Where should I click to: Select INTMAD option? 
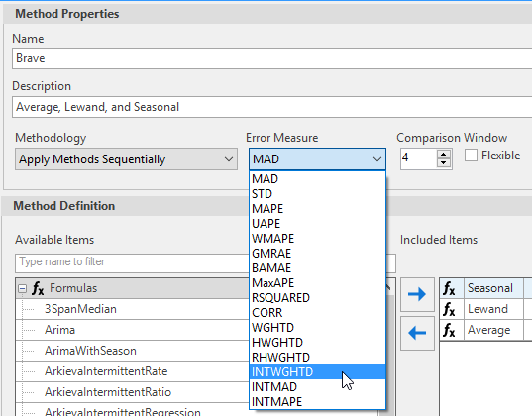pyautogui.click(x=317, y=387)
